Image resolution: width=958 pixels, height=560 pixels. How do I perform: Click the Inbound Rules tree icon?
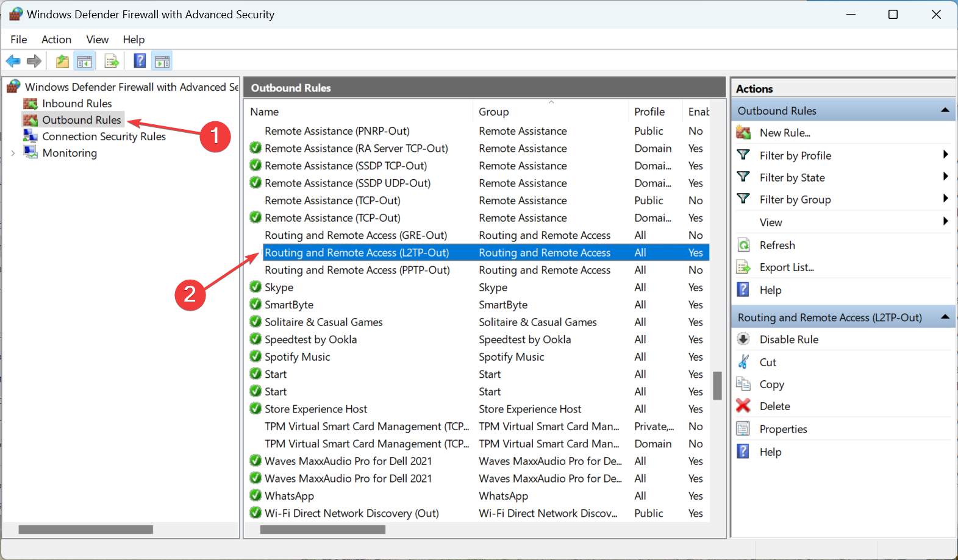(x=30, y=104)
